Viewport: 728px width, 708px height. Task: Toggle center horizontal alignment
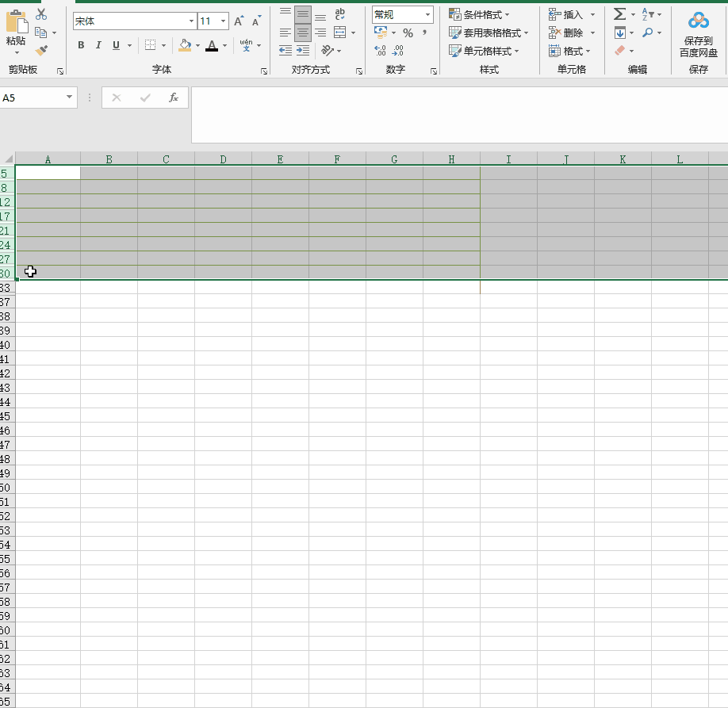303,33
